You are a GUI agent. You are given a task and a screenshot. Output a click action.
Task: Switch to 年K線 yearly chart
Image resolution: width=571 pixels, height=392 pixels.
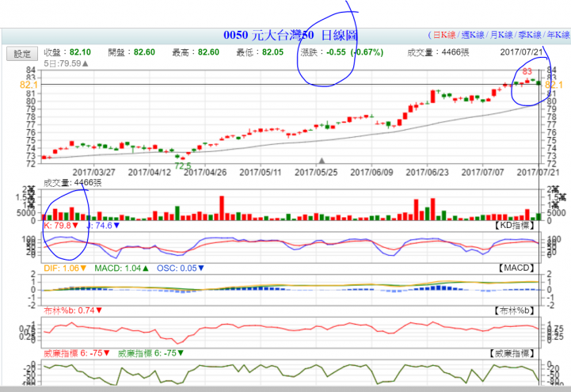[558, 35]
